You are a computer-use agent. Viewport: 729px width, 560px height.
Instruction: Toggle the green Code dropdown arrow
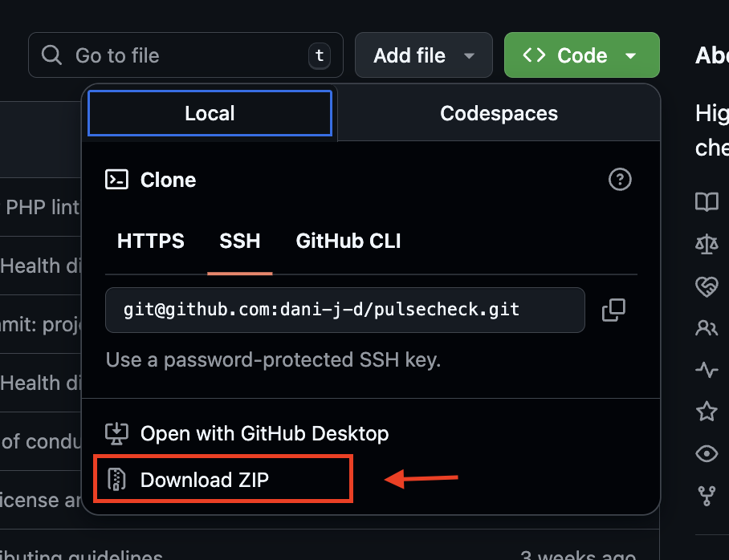click(x=630, y=56)
